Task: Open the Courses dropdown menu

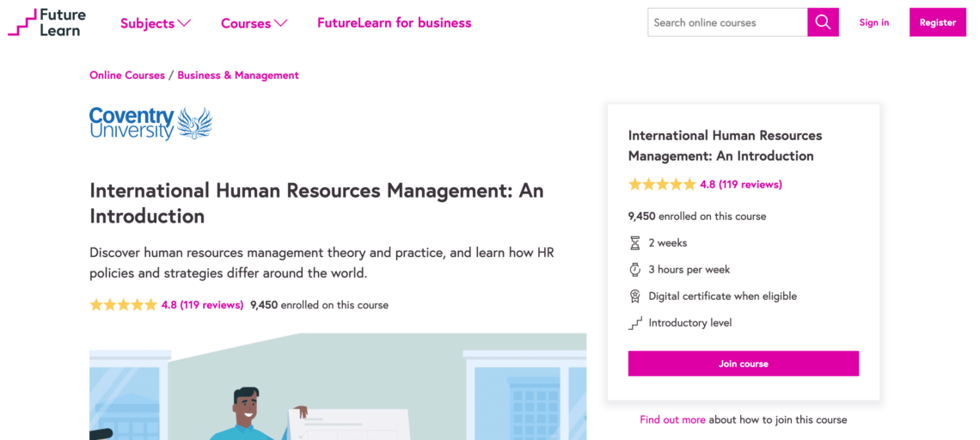Action: [x=254, y=23]
